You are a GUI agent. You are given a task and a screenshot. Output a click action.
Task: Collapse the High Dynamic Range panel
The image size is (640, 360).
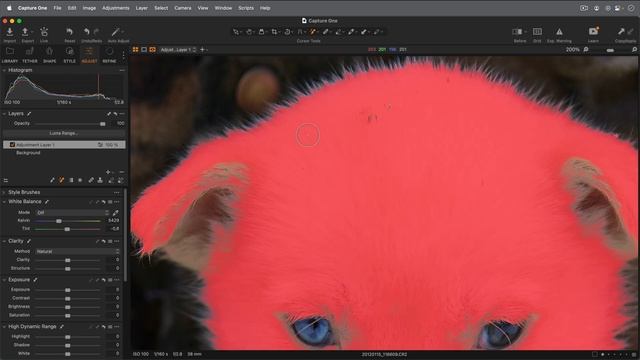(4, 327)
